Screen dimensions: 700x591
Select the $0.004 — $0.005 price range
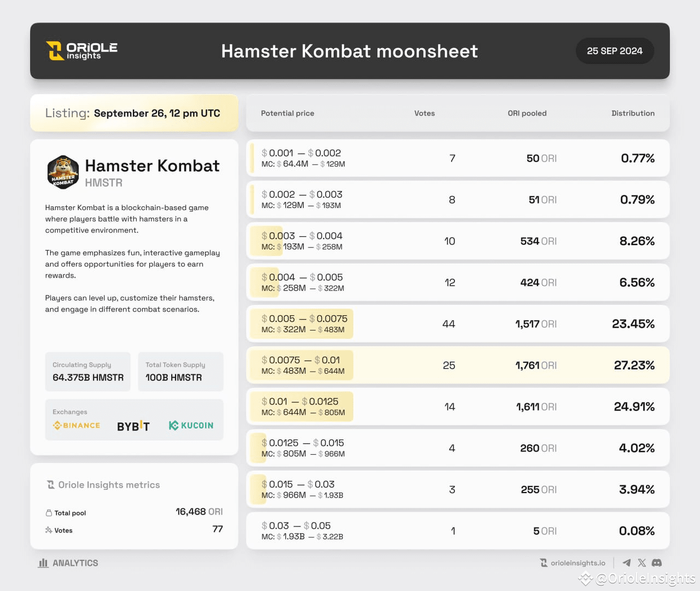click(x=302, y=277)
